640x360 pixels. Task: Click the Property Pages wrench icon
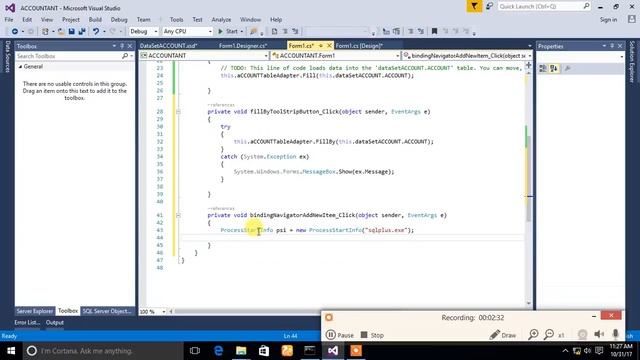[x=567, y=69]
